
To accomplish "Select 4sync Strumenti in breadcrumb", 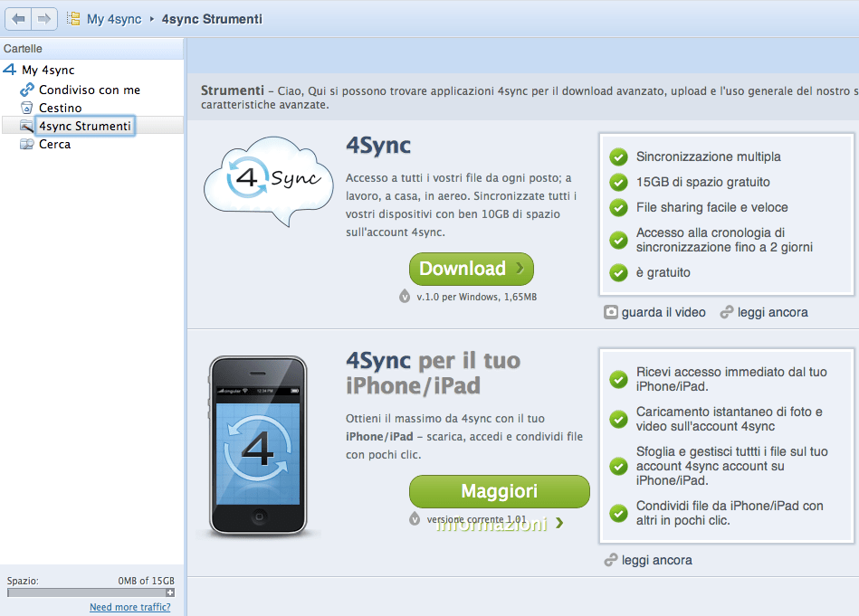I will pos(212,19).
